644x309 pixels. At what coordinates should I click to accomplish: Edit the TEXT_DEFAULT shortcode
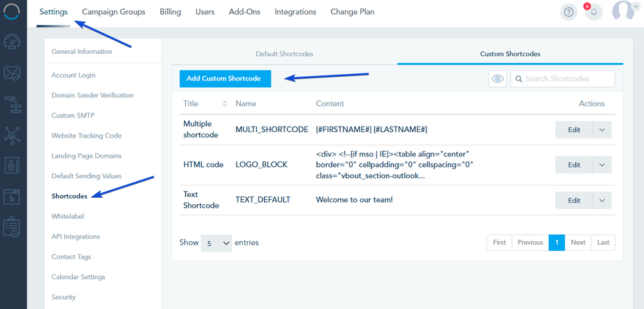574,200
